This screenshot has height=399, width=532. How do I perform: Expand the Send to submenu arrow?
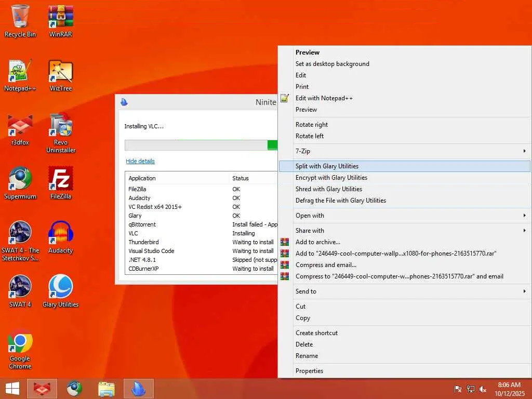tap(525, 291)
